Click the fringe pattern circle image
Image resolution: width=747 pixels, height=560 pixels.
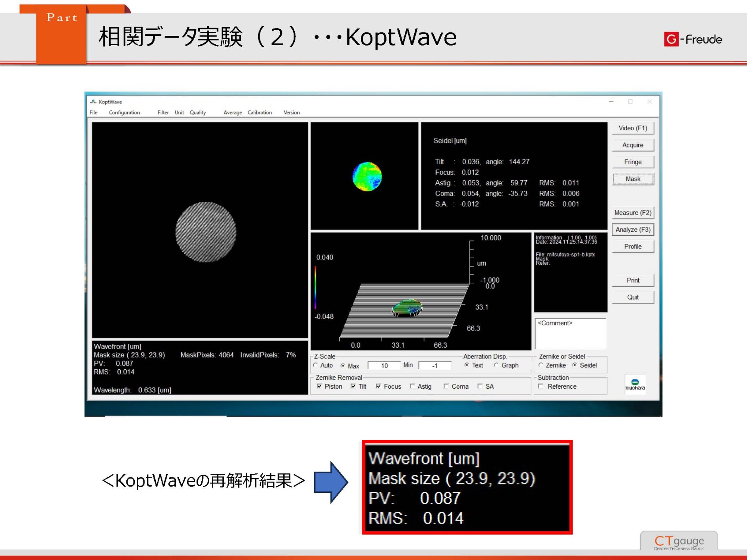click(x=206, y=232)
